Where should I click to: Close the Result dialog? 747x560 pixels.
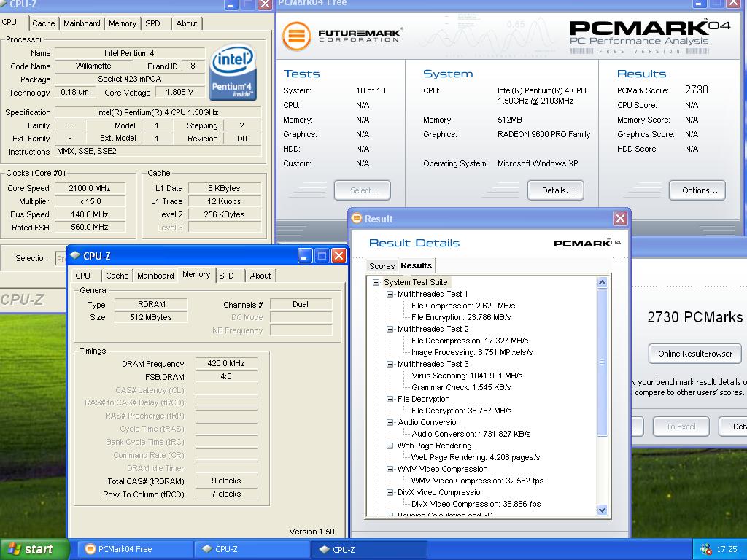click(620, 219)
